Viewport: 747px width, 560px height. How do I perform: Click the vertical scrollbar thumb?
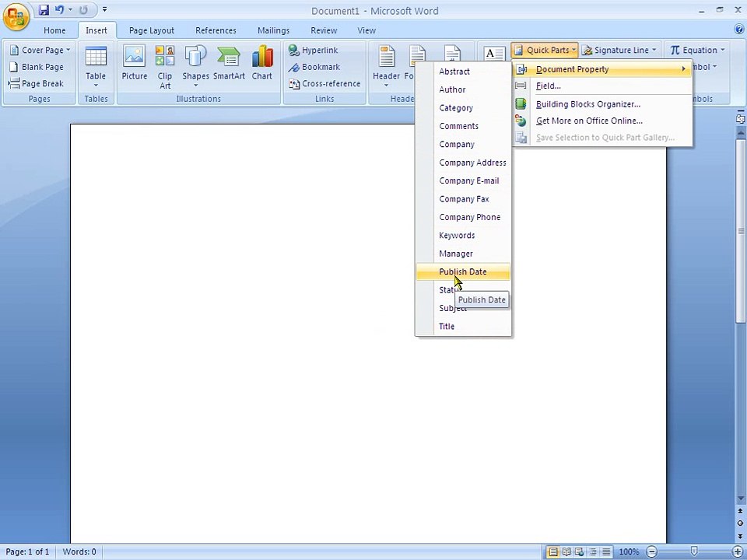(x=740, y=232)
